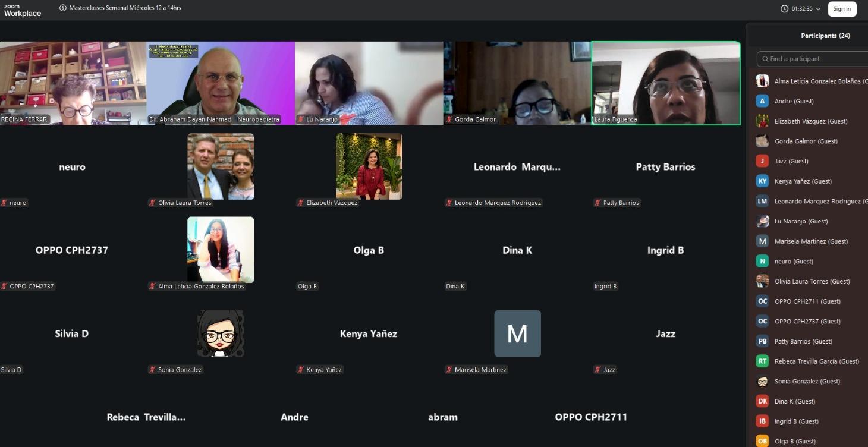
Task: Open meeting info icon beside Masterclasses title
Action: [63, 8]
